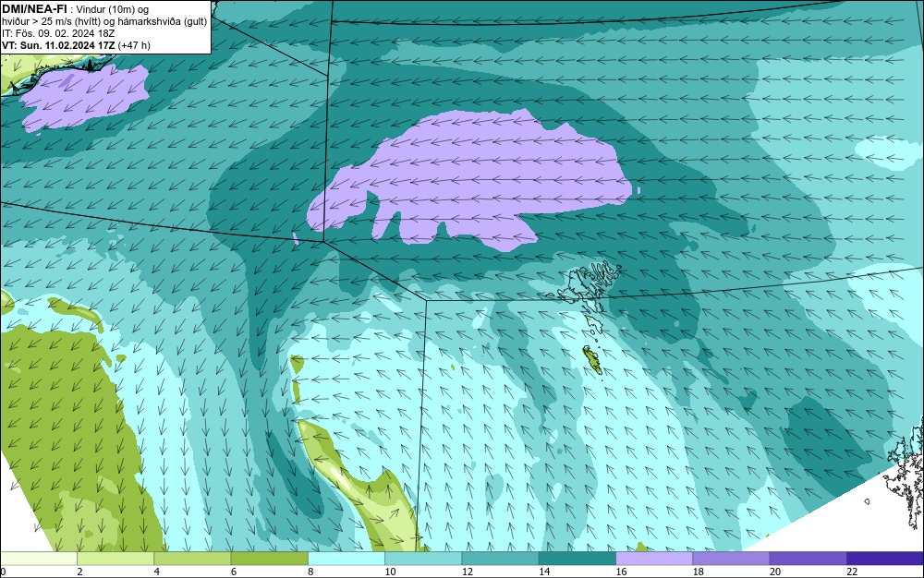The height and width of the screenshot is (578, 924).
Task: Click the 'hviður > 25 m/s' gust description line
Action: 104,22
